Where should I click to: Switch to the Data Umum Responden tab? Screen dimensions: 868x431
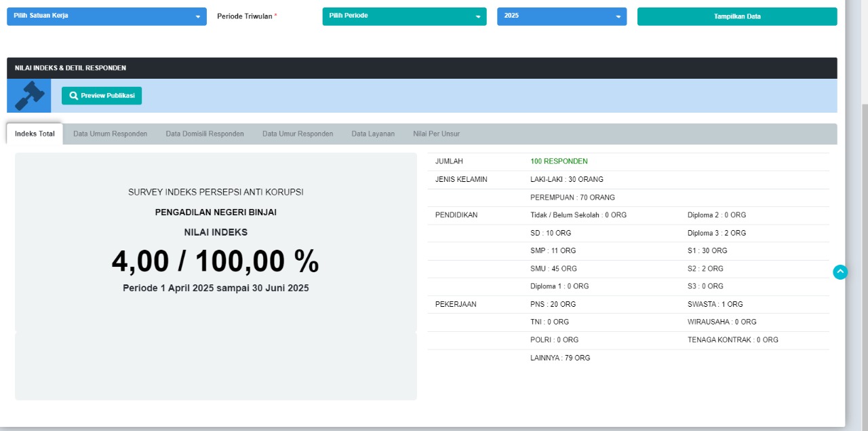pos(110,134)
